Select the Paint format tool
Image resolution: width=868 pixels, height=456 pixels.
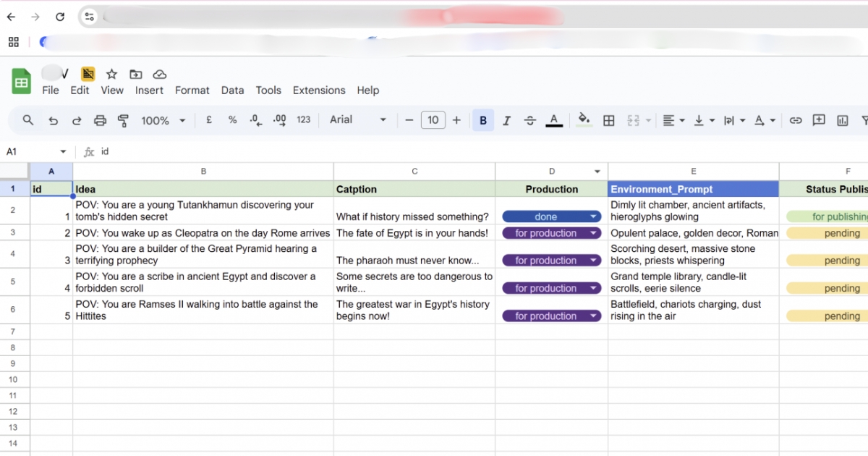tap(124, 120)
